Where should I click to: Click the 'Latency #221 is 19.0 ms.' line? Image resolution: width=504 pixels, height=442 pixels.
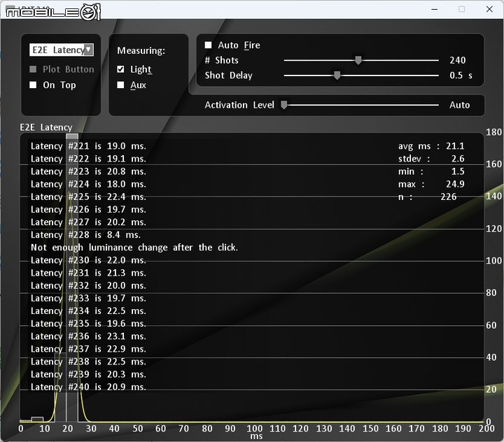tap(88, 146)
